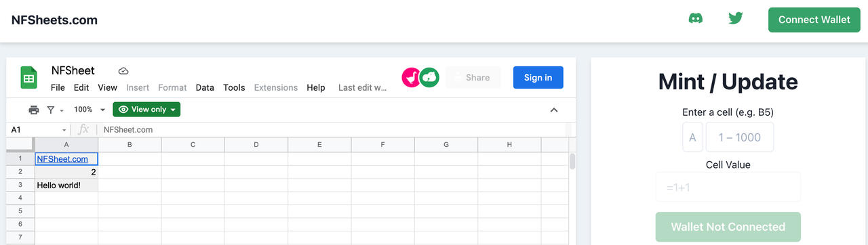Open the Twitter bird icon
Screen dimensions: 868x245
click(x=736, y=18)
